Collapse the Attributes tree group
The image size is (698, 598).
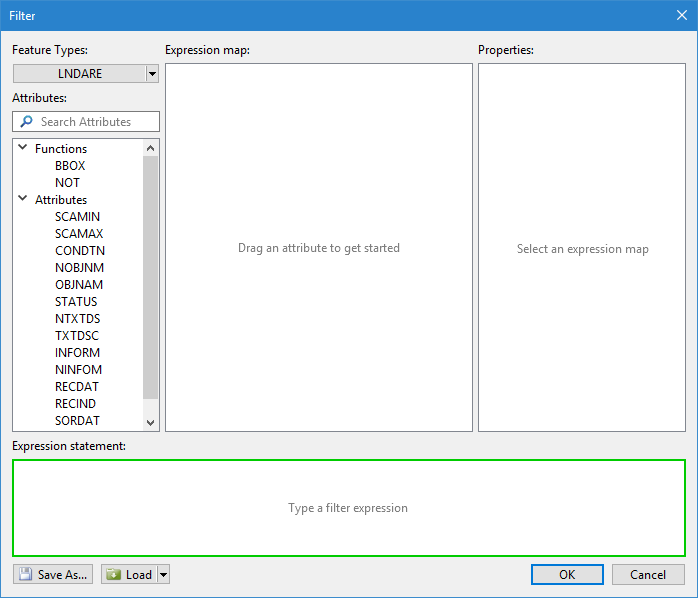[x=23, y=199]
